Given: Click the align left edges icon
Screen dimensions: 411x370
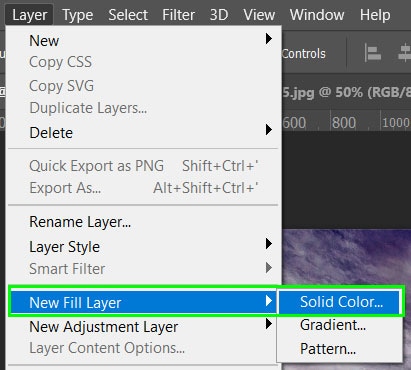Looking at the screenshot, I should pos(373,53).
